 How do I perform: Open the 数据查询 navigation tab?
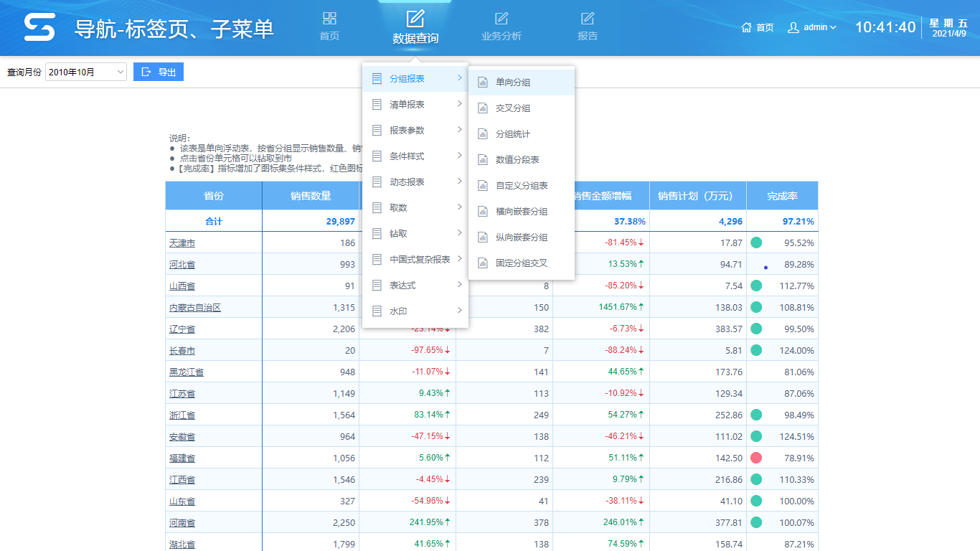coord(415,27)
